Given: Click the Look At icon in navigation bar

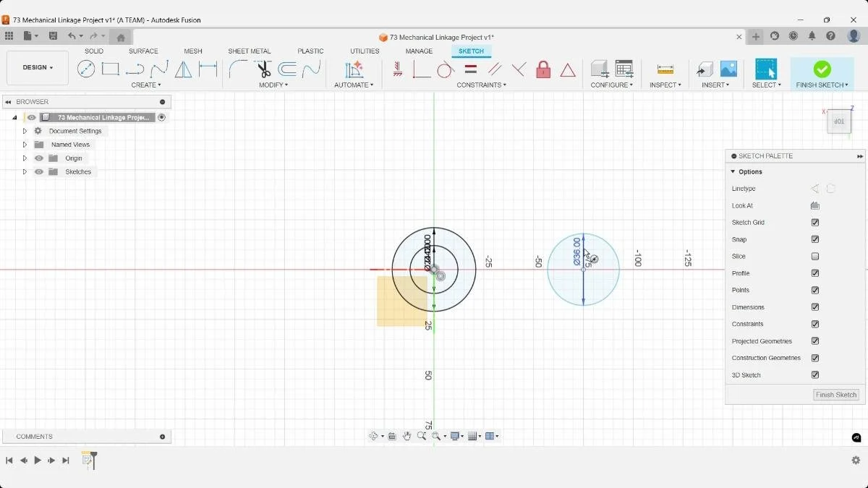Looking at the screenshot, I should [392, 436].
